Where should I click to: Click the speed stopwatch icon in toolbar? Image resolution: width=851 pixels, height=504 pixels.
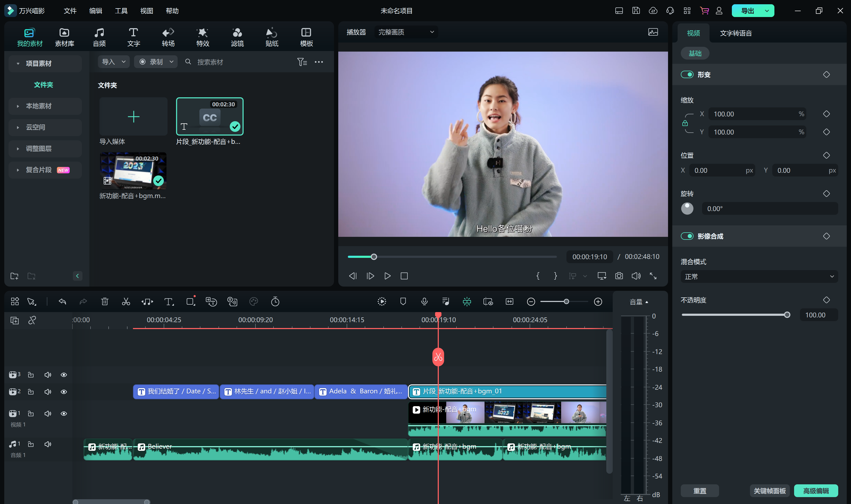[x=275, y=302]
